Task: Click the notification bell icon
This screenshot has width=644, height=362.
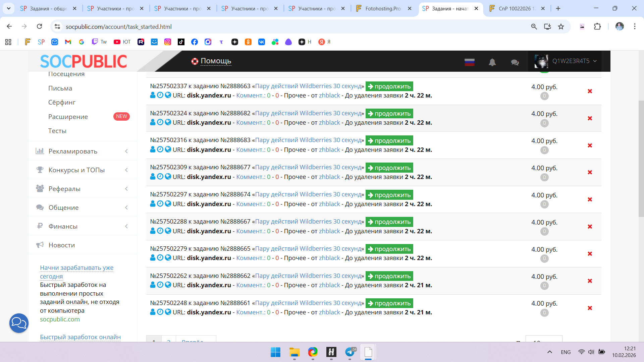Action: (x=492, y=62)
